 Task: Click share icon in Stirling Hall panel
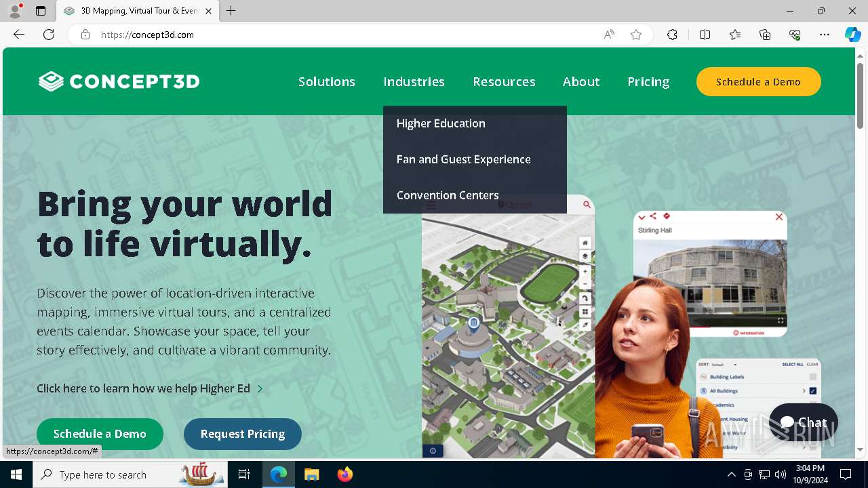[653, 216]
